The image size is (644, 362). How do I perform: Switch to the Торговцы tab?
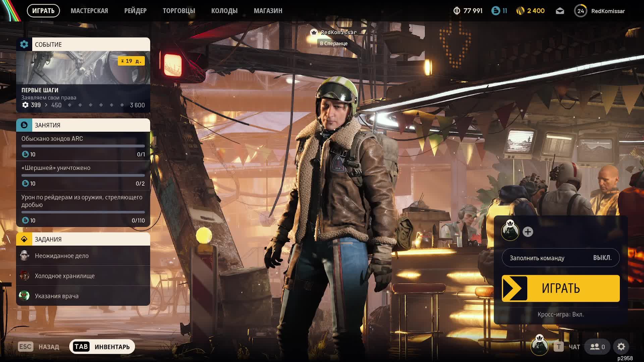(179, 11)
